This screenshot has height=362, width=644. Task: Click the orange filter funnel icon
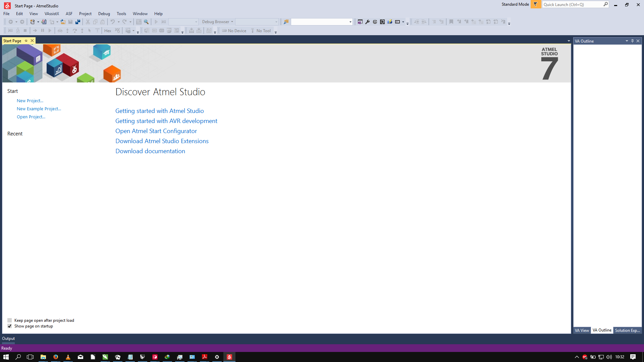point(536,4)
